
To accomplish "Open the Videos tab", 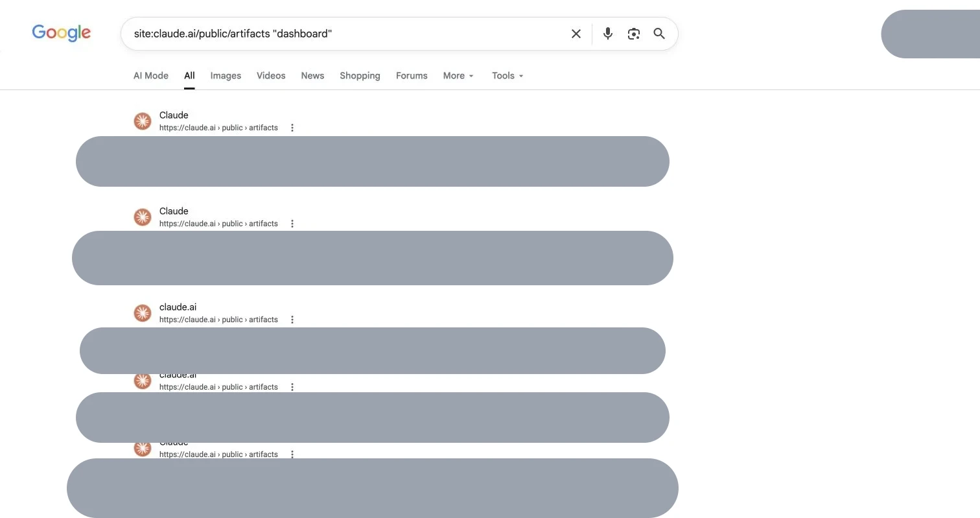I will [x=271, y=76].
